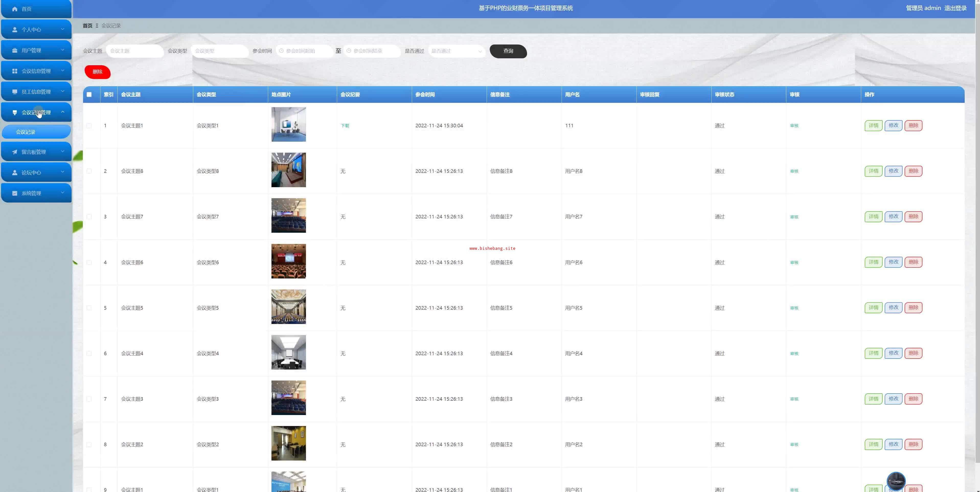Check the checkbox for row 1
Viewport: 980px width, 492px height.
tap(89, 126)
